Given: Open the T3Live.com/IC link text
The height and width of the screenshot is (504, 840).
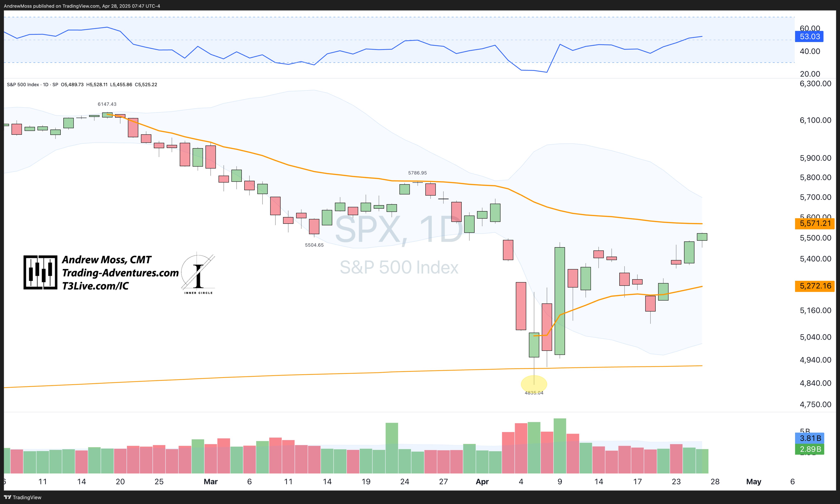Looking at the screenshot, I should tap(95, 286).
